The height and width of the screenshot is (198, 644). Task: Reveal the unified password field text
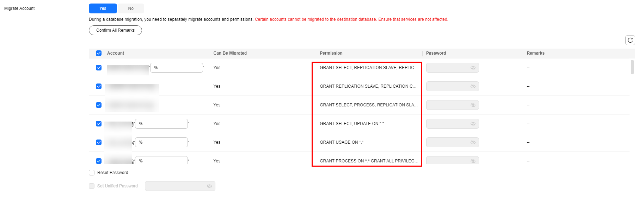point(209,186)
